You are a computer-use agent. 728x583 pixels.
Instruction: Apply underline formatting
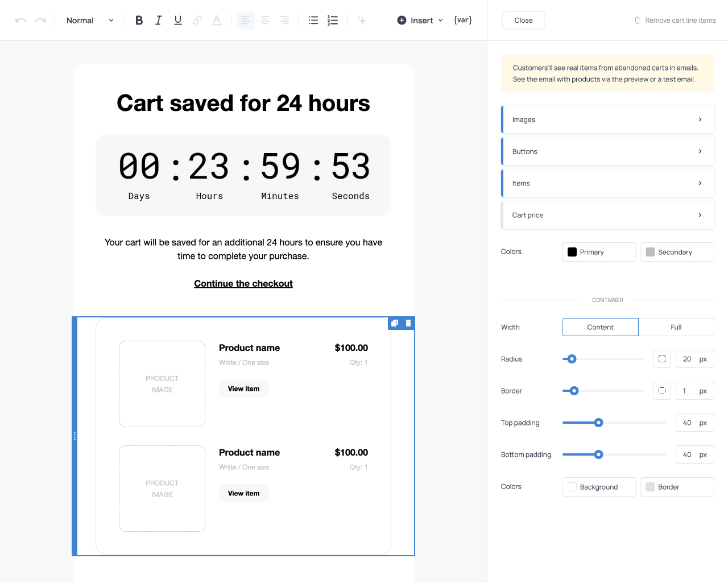click(178, 20)
